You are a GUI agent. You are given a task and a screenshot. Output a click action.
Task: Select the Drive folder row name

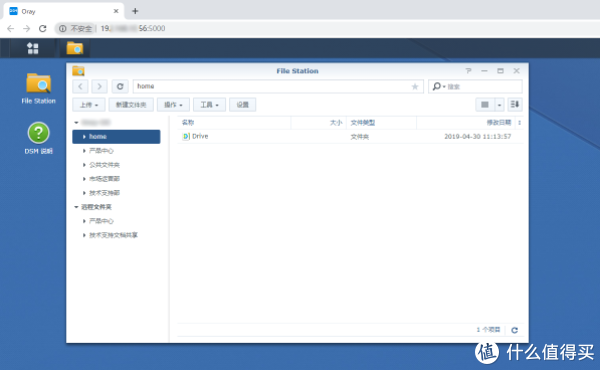click(200, 136)
